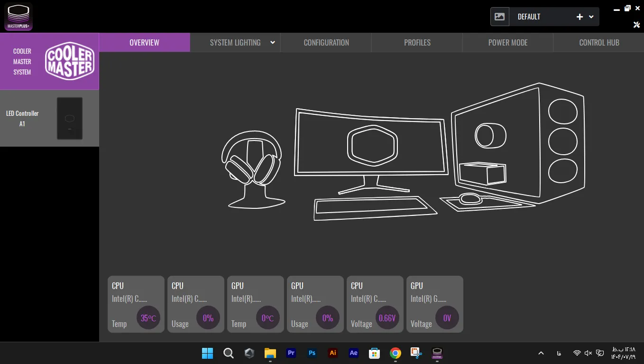Select the LED Controller A1 device
The height and width of the screenshot is (364, 644).
point(49,118)
